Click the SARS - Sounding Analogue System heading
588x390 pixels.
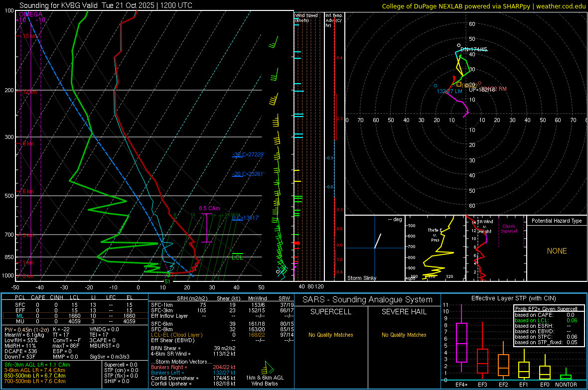tap(368, 300)
